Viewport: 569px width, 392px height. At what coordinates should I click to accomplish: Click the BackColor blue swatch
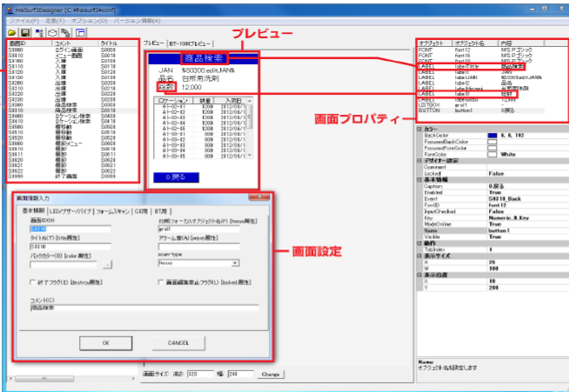tap(492, 136)
